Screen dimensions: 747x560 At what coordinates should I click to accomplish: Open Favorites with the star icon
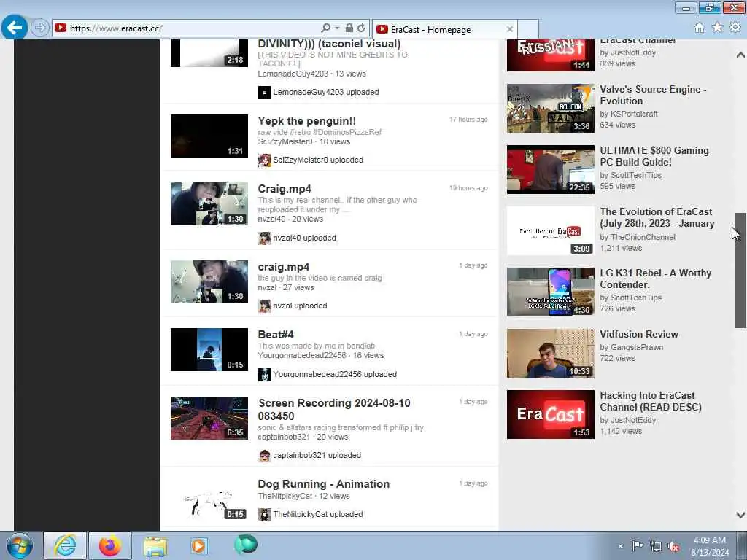point(717,28)
